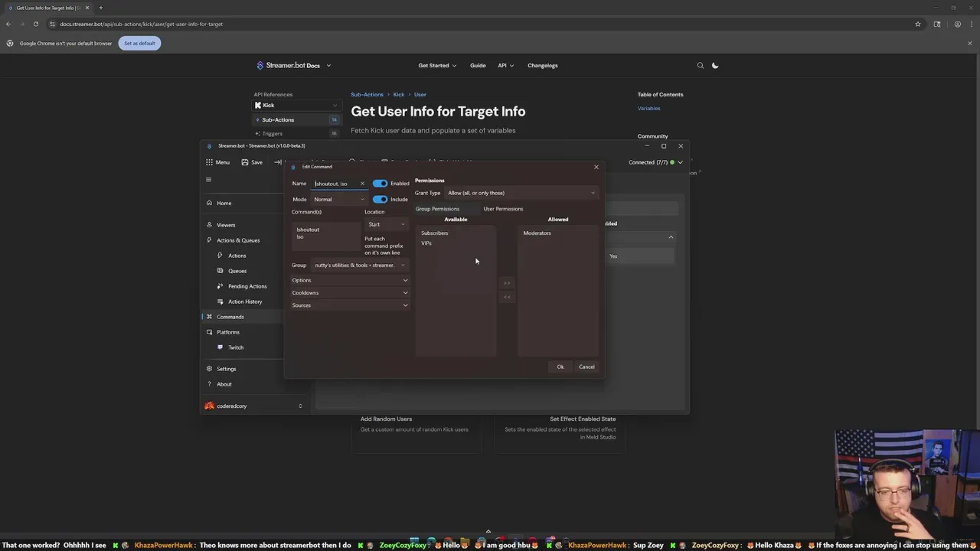
Task: Expand the Options section
Action: pyautogui.click(x=350, y=280)
